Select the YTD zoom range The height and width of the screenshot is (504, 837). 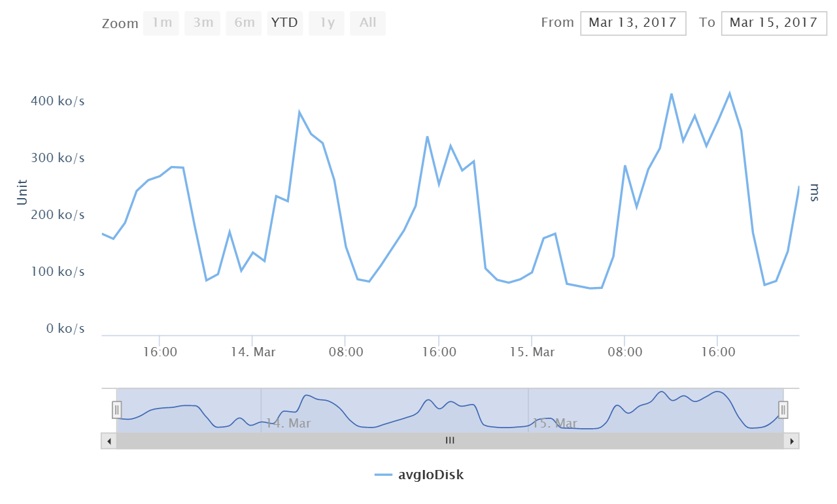(x=284, y=23)
